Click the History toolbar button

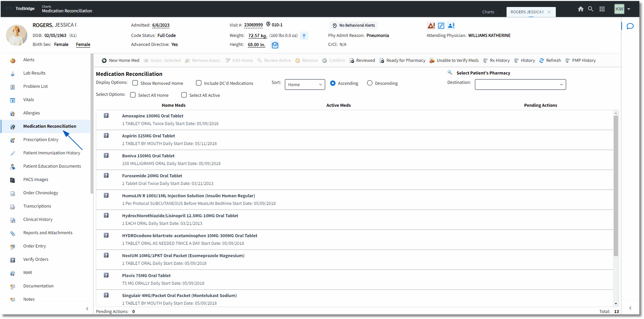[524, 61]
